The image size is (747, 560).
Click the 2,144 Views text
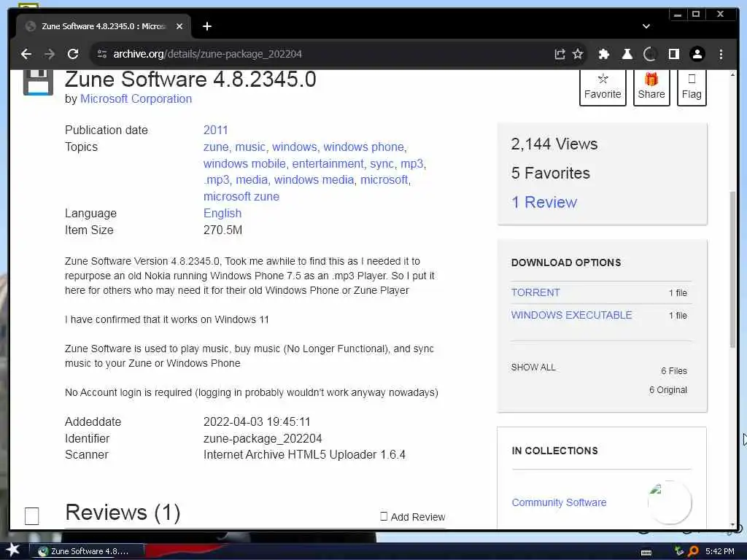coord(554,144)
